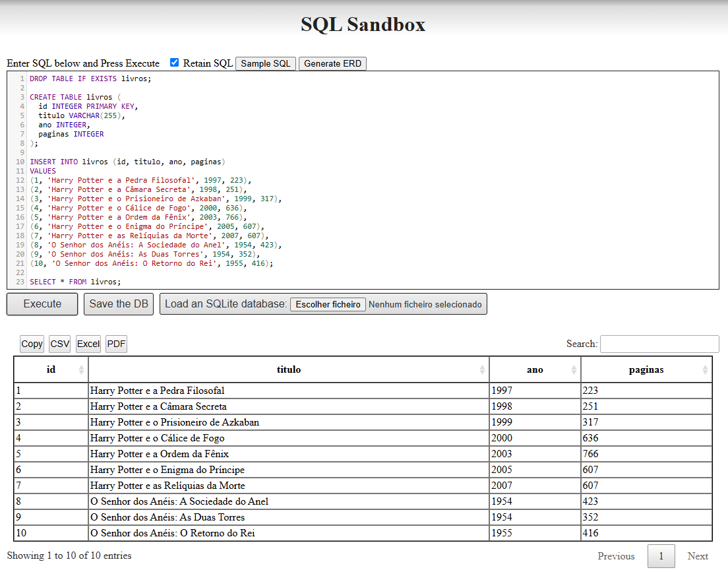Click cell 'Harry Potter e o Cálice de Fogo'
This screenshot has height=572, width=728.
coord(289,438)
